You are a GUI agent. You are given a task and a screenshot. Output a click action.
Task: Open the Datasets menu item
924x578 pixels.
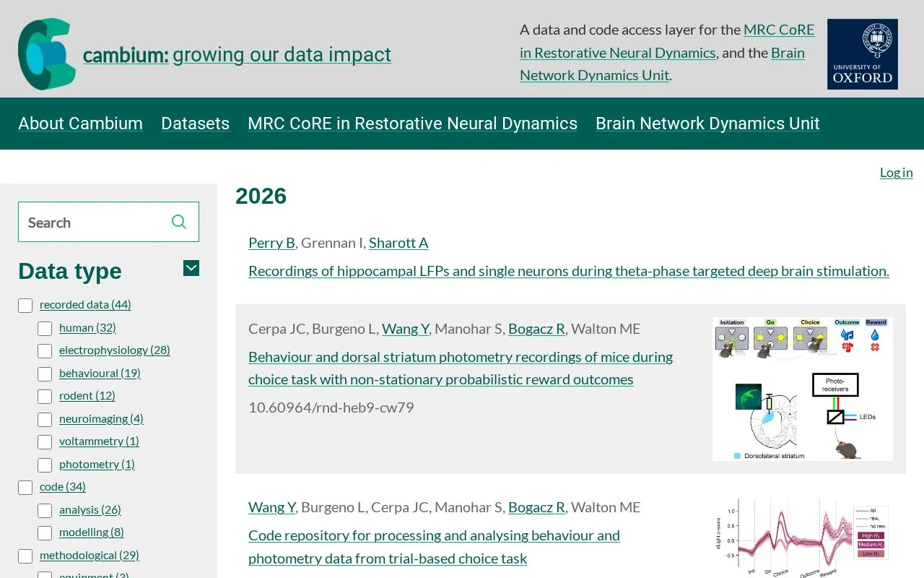coord(195,124)
